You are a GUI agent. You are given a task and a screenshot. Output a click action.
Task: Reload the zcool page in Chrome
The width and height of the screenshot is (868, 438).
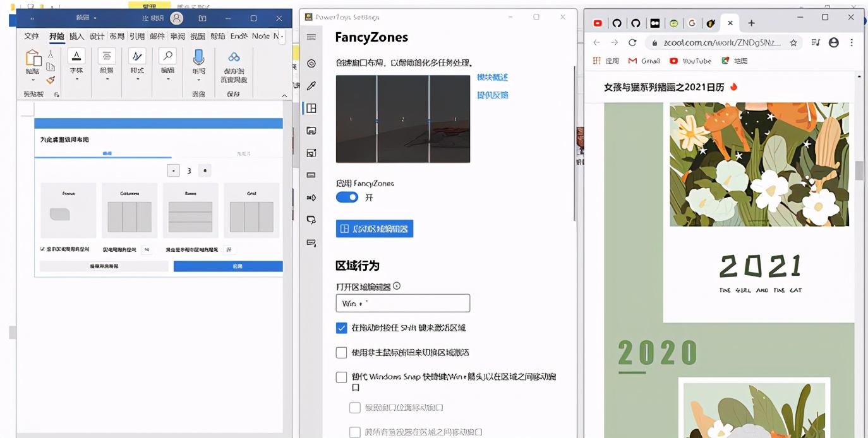click(x=632, y=42)
